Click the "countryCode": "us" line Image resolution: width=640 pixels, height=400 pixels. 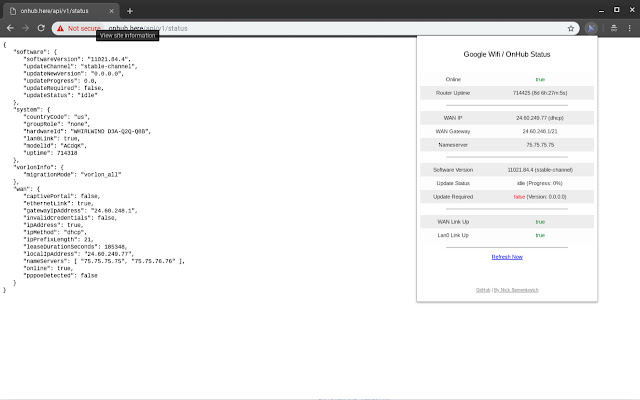click(x=56, y=117)
